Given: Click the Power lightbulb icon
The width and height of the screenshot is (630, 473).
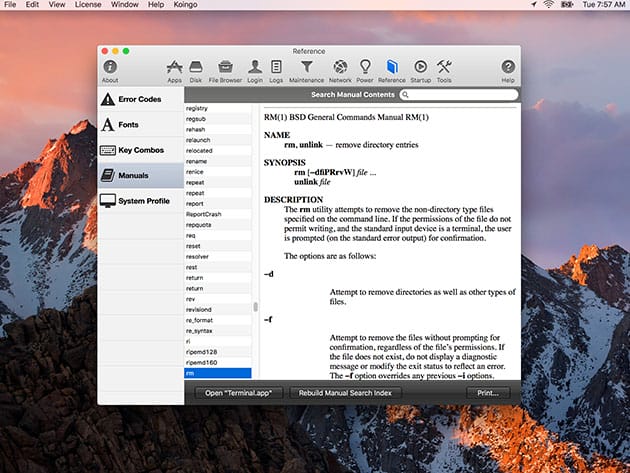Looking at the screenshot, I should pos(364,68).
